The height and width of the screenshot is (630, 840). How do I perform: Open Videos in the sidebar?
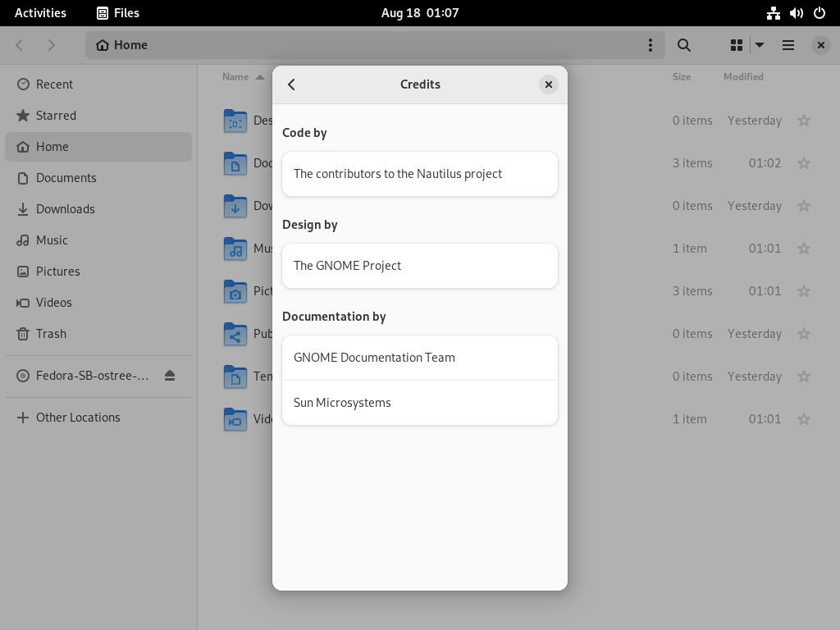point(98,302)
